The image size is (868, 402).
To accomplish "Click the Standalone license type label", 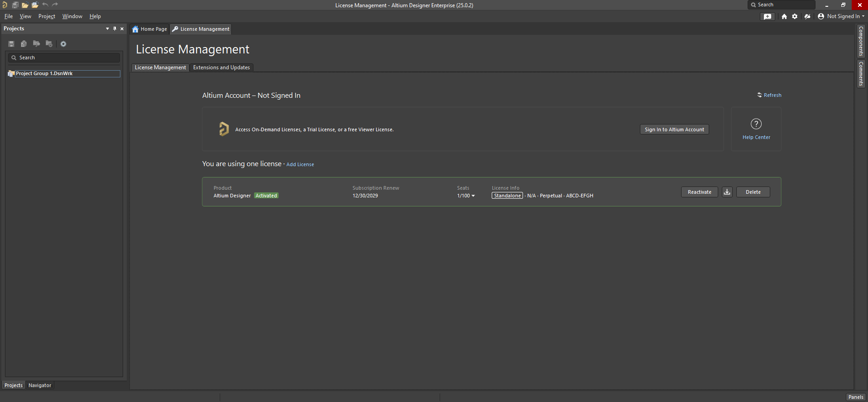I will 507,196.
